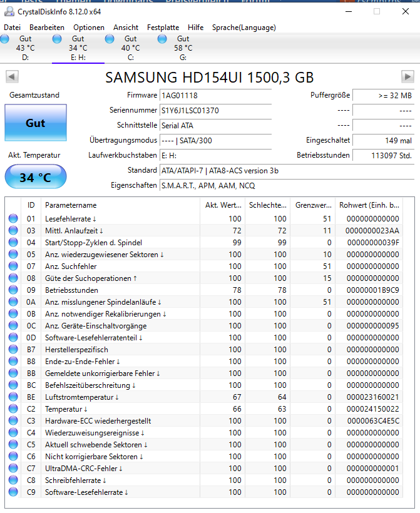Click the CrystalDiskInfo title bar icon
The height and width of the screenshot is (513, 420).
[9, 12]
